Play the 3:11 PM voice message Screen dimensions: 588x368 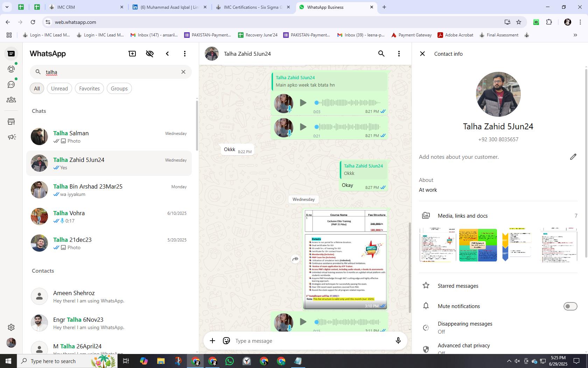point(303,322)
